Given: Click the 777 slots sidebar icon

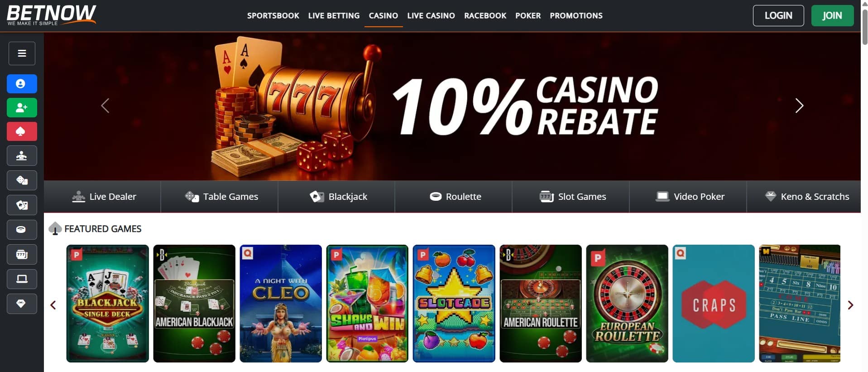Looking at the screenshot, I should (x=22, y=254).
